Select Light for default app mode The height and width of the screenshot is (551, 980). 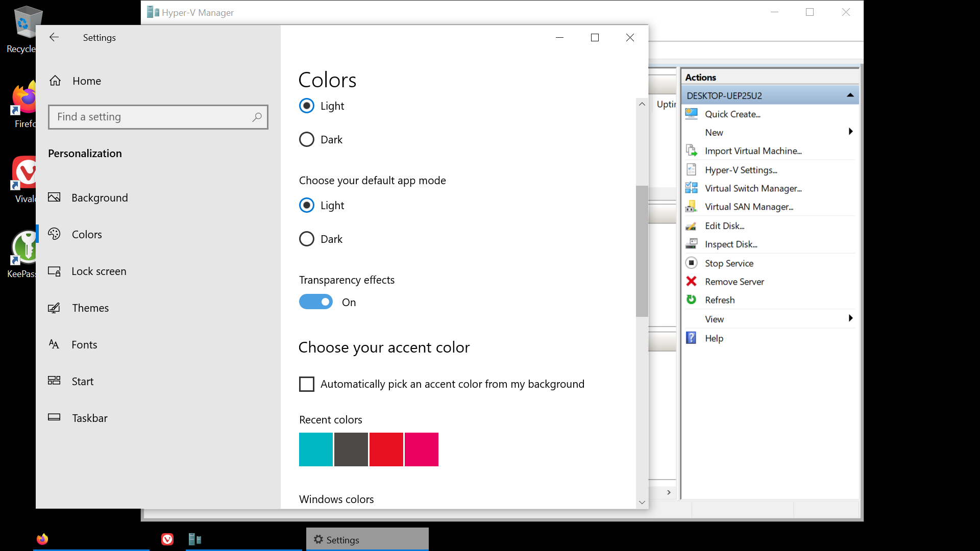point(307,205)
